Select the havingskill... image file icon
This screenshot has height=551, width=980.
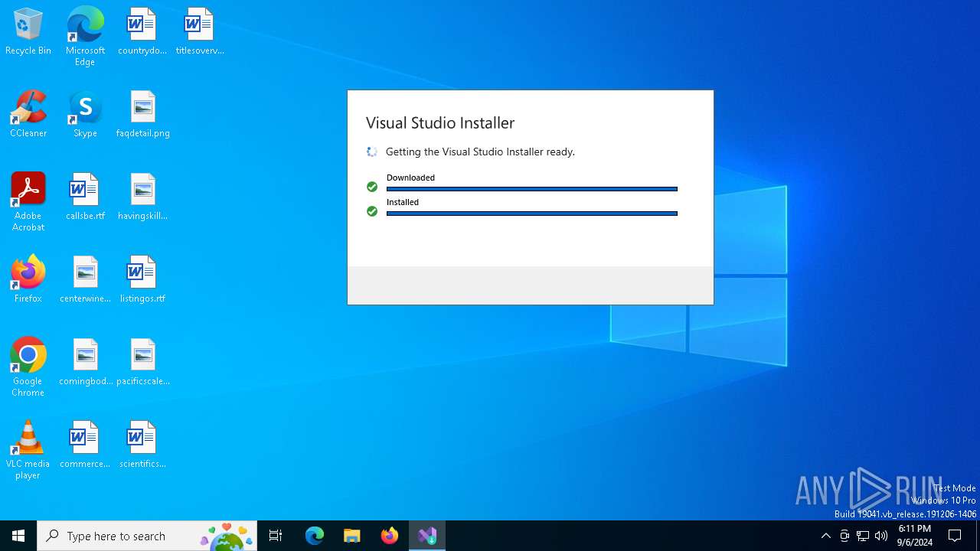click(x=142, y=197)
